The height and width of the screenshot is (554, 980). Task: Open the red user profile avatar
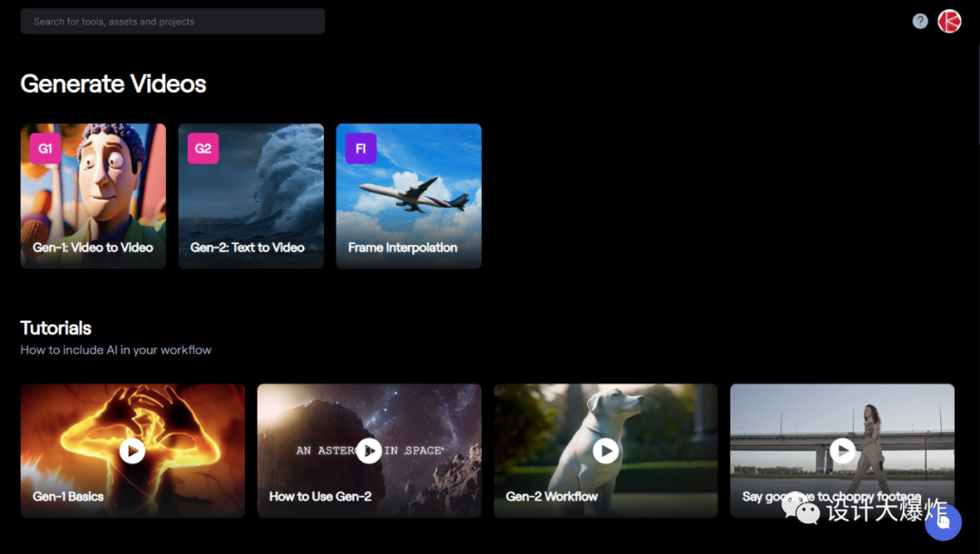tap(949, 21)
